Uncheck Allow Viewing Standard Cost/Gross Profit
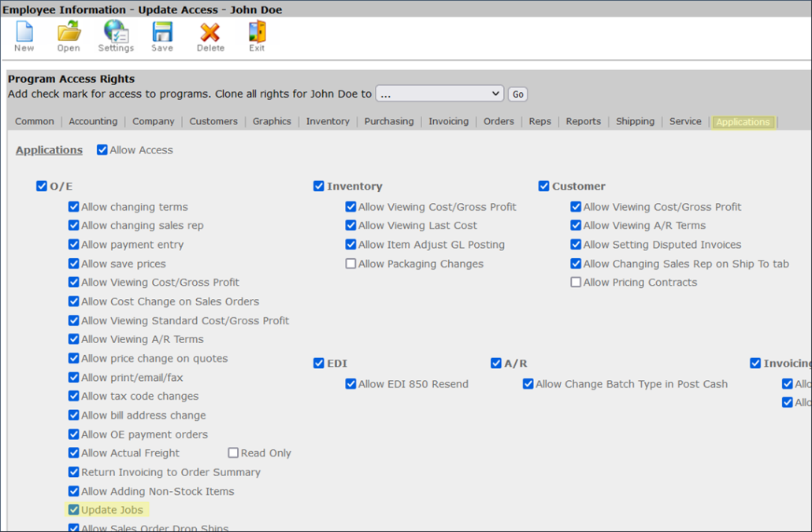Viewport: 812px width, 532px height. point(73,320)
